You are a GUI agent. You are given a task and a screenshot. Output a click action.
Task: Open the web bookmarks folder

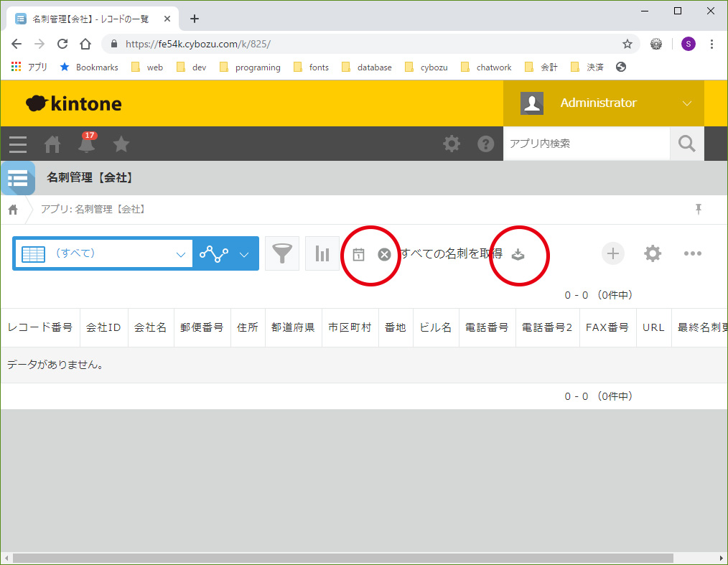[x=147, y=67]
